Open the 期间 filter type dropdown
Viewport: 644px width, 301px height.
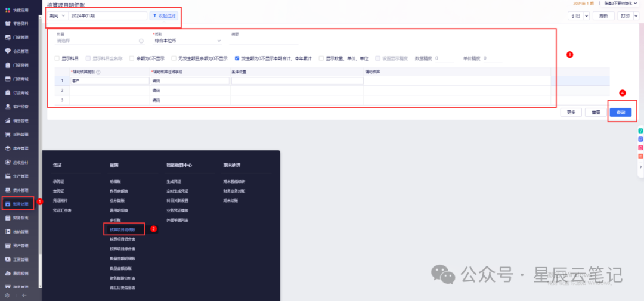pyautogui.click(x=57, y=15)
